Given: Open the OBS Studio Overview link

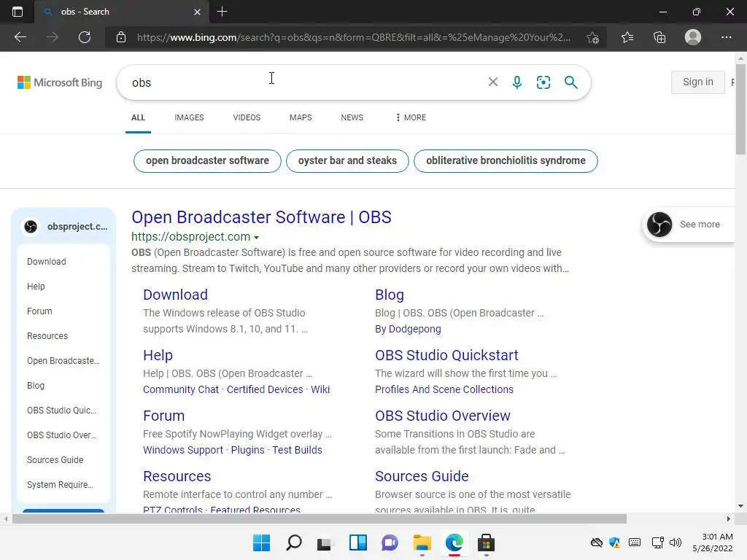Looking at the screenshot, I should pyautogui.click(x=443, y=416).
